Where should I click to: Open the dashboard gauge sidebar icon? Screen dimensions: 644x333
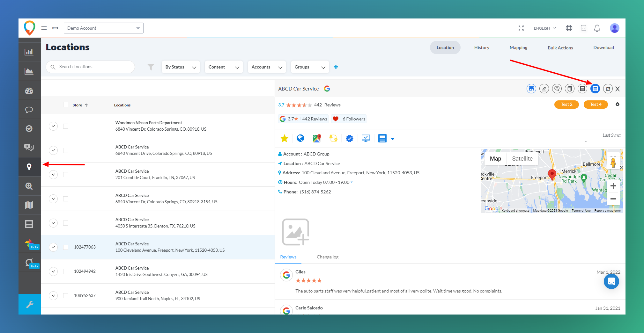[x=29, y=90]
